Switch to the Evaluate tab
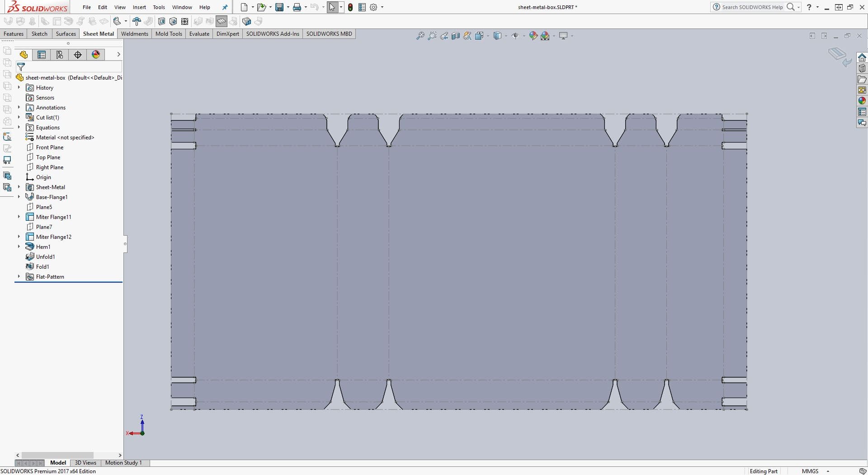 (x=199, y=34)
